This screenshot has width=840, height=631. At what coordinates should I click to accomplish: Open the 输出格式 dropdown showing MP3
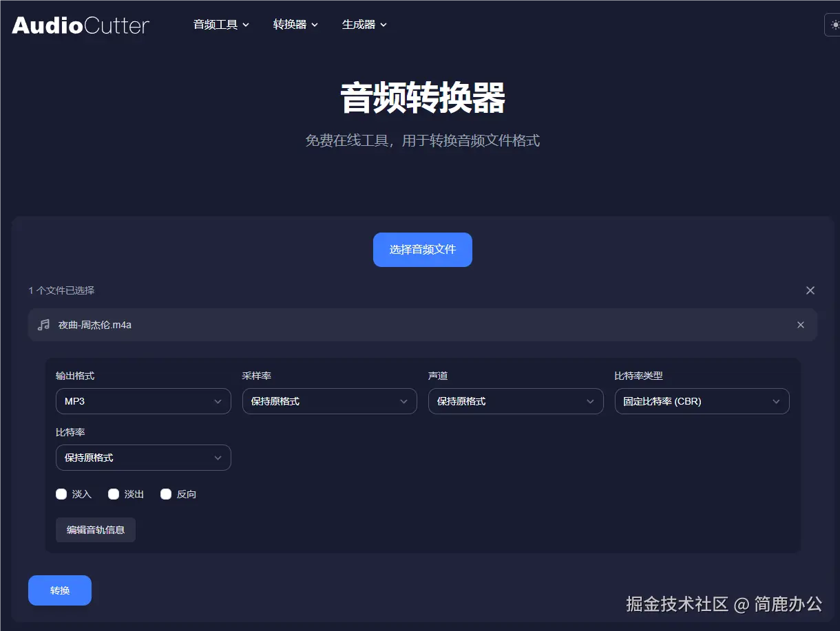coord(143,401)
